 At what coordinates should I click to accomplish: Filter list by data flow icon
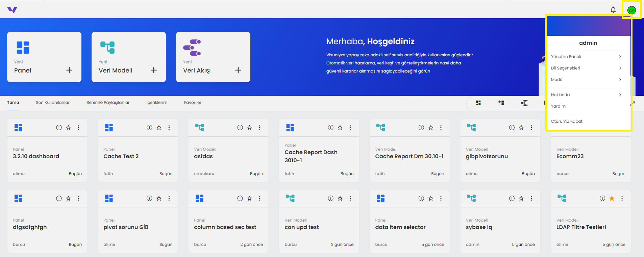[524, 103]
